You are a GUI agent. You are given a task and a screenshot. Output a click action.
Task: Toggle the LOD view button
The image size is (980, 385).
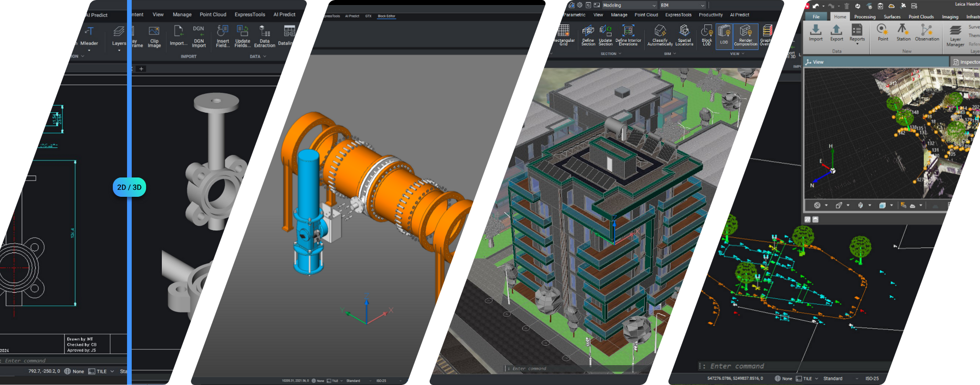click(724, 36)
